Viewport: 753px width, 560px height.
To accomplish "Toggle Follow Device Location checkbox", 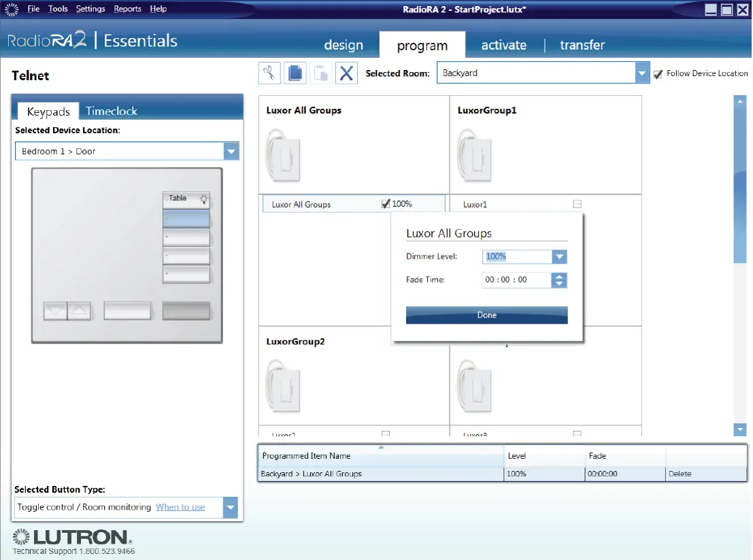I will [x=658, y=74].
